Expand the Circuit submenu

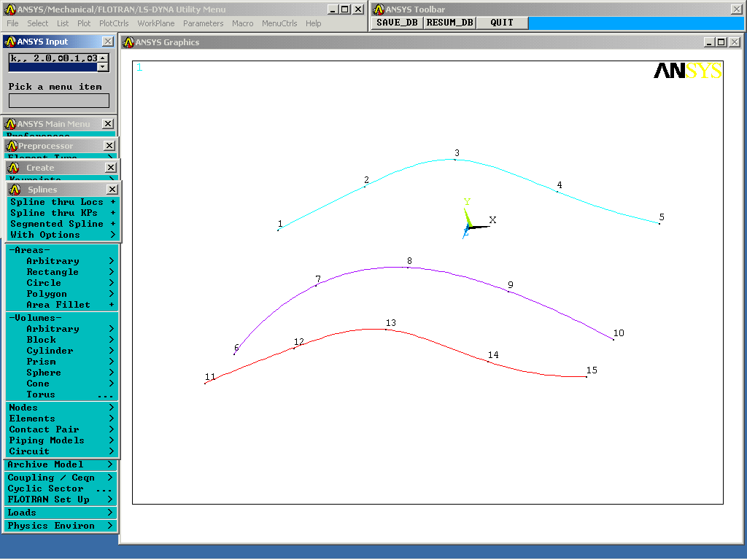62,451
